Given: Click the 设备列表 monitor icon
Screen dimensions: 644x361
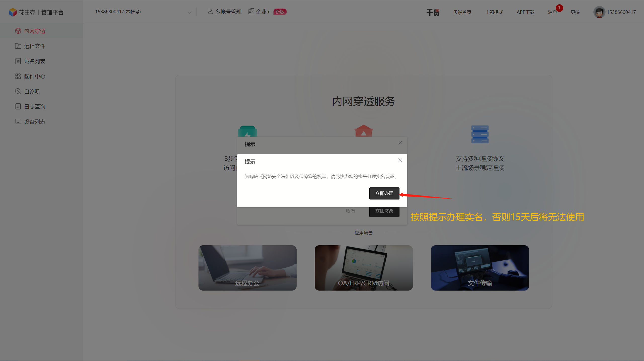Looking at the screenshot, I should (x=18, y=122).
